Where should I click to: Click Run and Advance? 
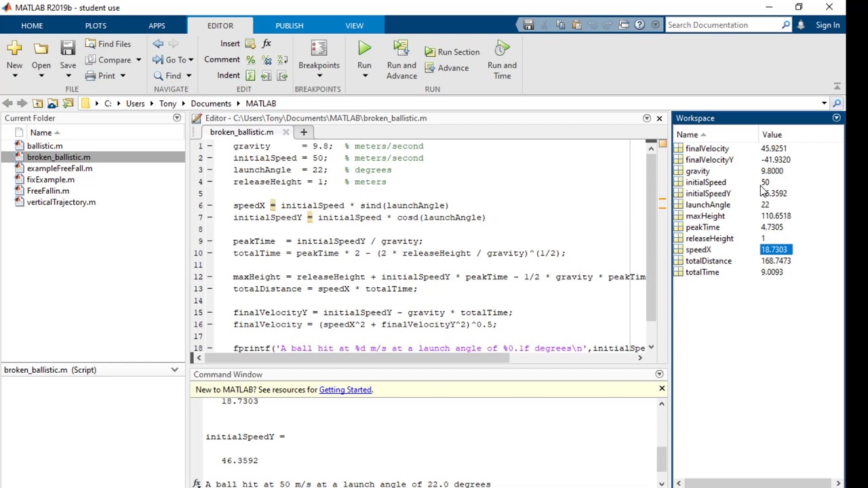pyautogui.click(x=401, y=60)
